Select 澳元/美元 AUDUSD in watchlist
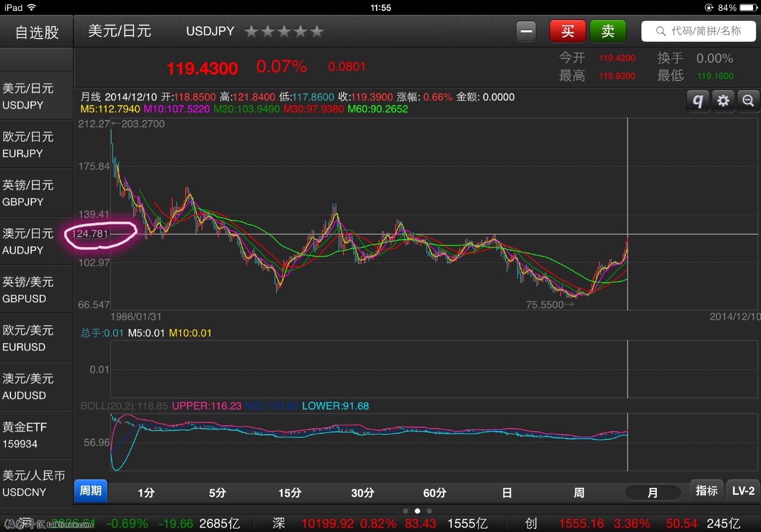The image size is (761, 532). [x=37, y=387]
